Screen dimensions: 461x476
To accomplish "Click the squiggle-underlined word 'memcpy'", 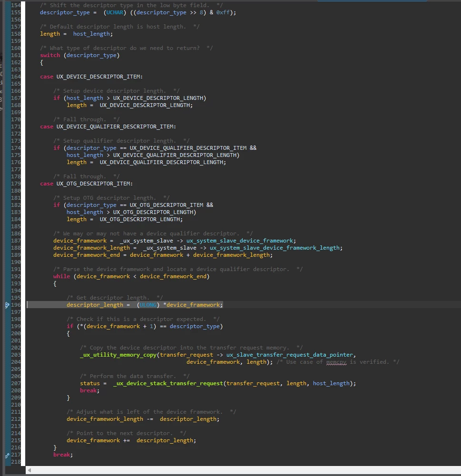I will pos(336,362).
